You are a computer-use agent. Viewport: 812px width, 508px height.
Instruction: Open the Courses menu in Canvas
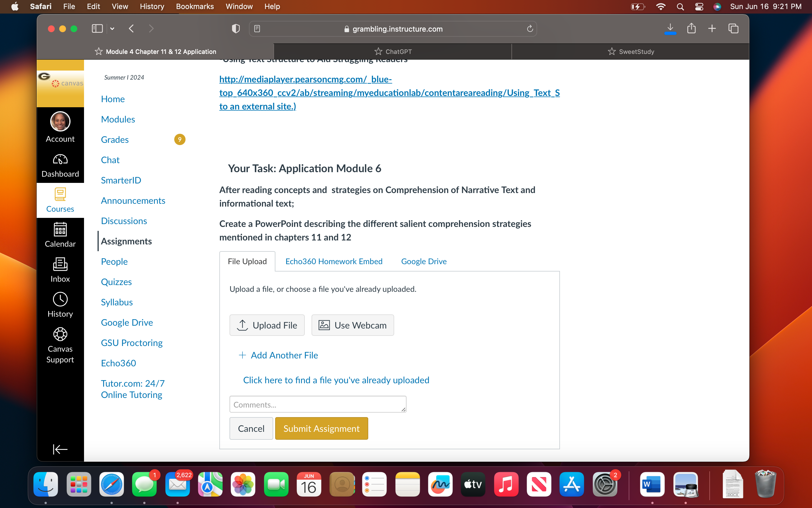point(60,201)
